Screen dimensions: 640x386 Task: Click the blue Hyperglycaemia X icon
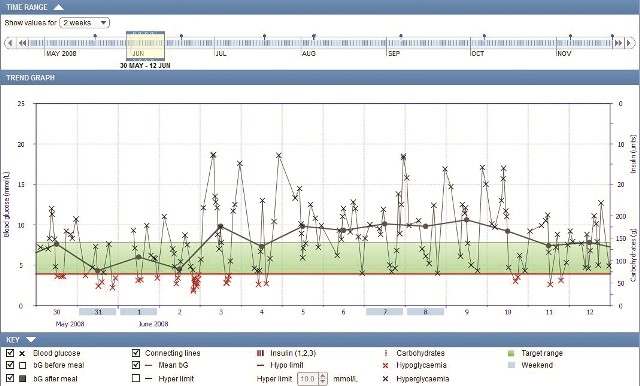[x=385, y=379]
